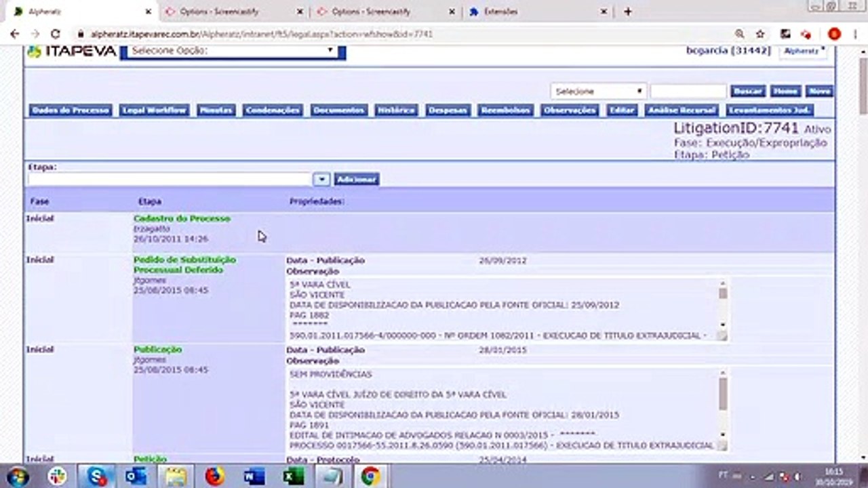Open the Windows Start button
868x488 pixels.
[18, 476]
